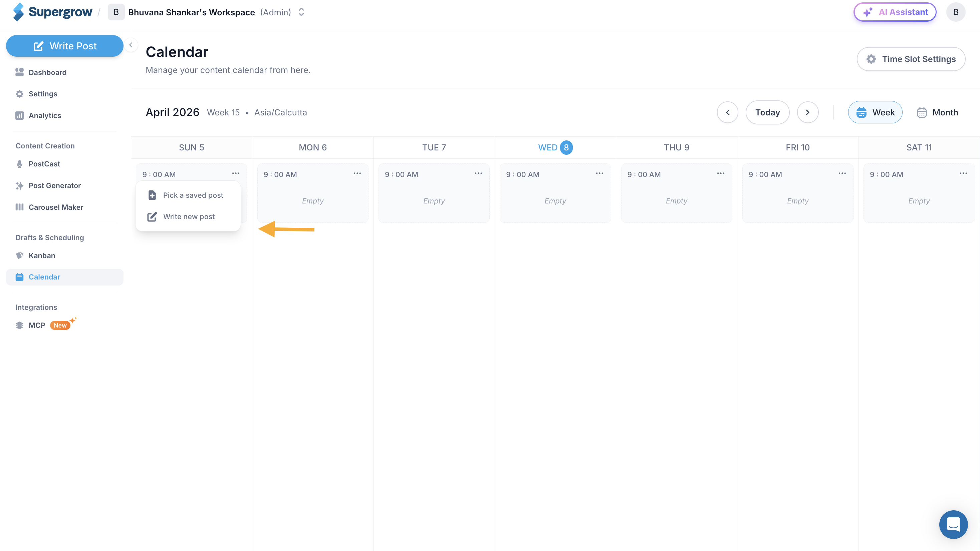Open the chat support widget
980x551 pixels.
tap(953, 524)
